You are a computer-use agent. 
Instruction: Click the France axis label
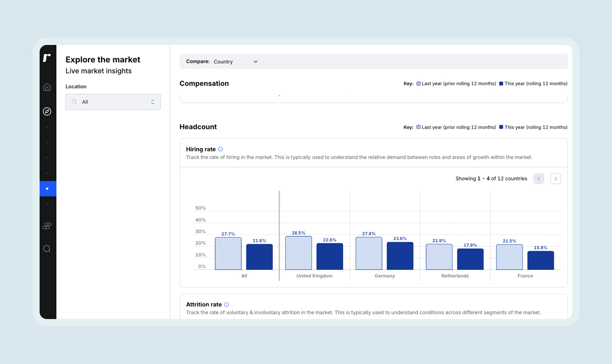pos(525,276)
